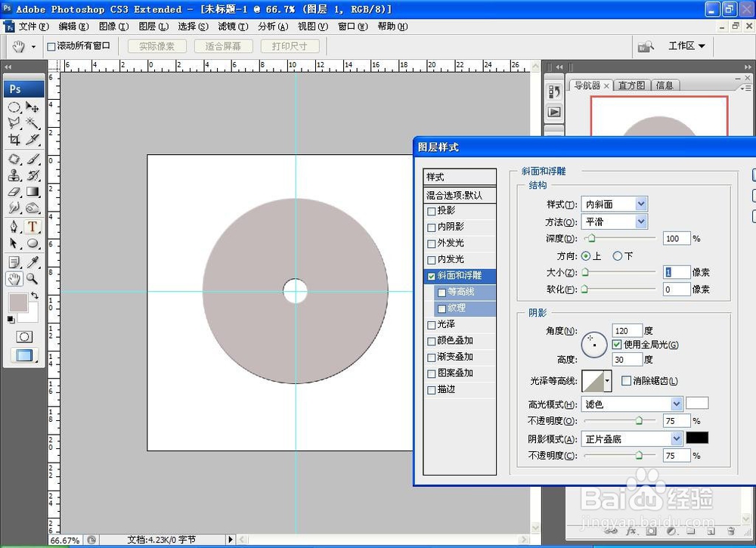The height and width of the screenshot is (548, 756).
Task: Switch to 直方图 tab
Action: point(631,85)
